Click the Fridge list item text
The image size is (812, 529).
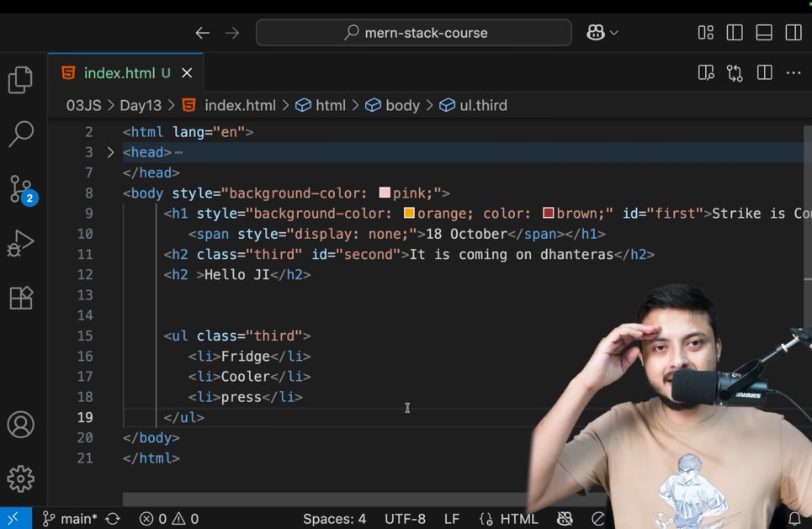tap(246, 356)
